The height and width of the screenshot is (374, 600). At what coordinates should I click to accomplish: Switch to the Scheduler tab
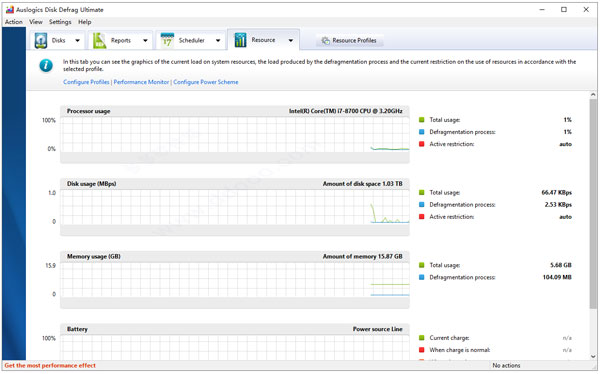(192, 40)
